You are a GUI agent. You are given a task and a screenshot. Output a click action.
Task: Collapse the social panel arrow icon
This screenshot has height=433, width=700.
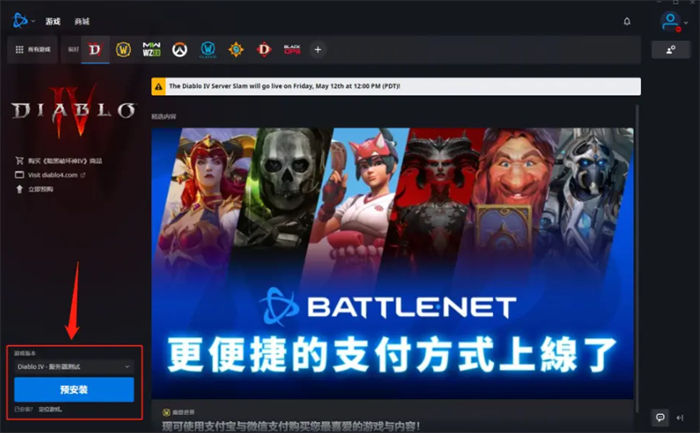pyautogui.click(x=680, y=418)
